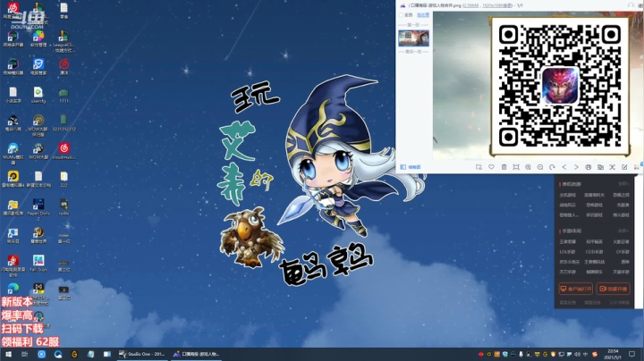Open the WOW大脚-怀旧服 desktop shortcut
This screenshot has width=644, height=361.
pyautogui.click(x=38, y=125)
